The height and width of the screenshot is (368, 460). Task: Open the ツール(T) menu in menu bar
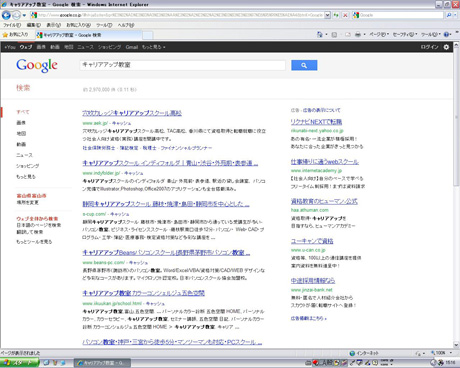[104, 25]
